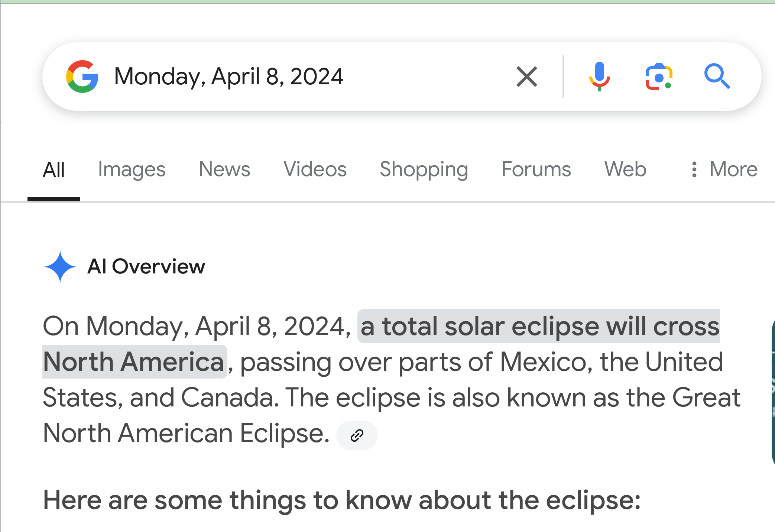775x532 pixels.
Task: Clear the search query with X
Action: 527,77
